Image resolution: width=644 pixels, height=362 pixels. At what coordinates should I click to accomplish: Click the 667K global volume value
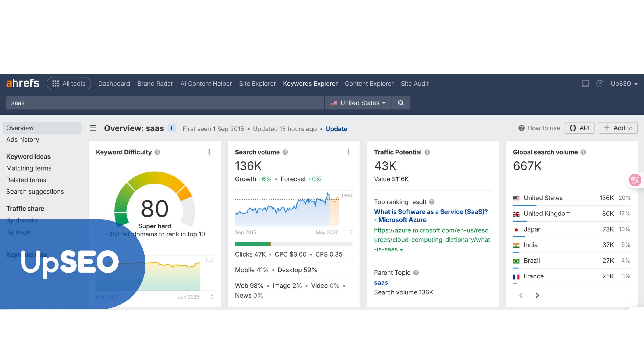(x=527, y=166)
